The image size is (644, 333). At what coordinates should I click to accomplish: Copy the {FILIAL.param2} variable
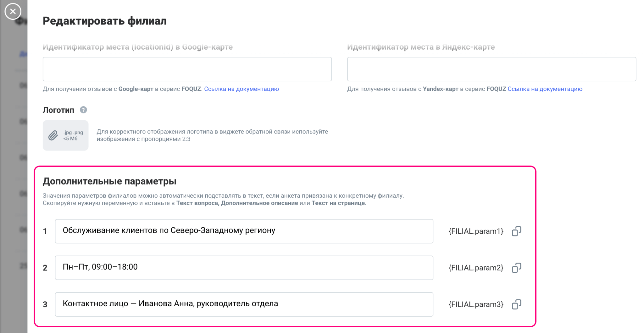(x=516, y=268)
